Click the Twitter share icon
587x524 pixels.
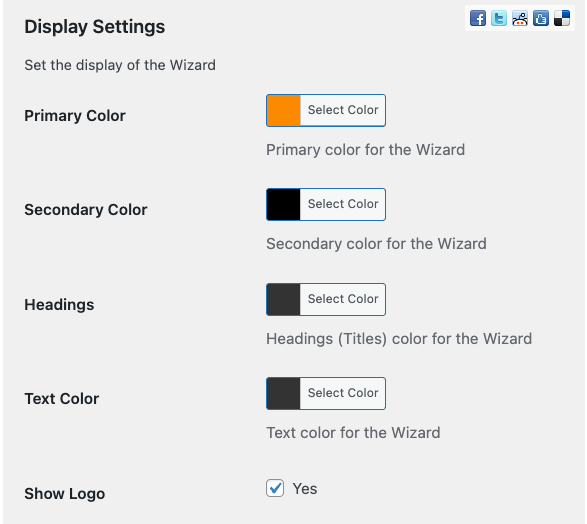click(499, 18)
